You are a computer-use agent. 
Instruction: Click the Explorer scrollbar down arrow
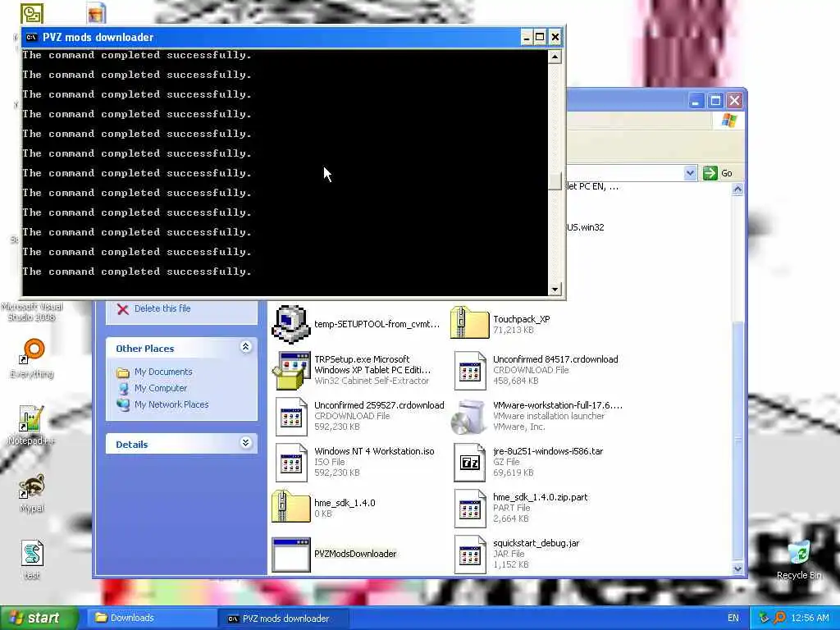737,568
